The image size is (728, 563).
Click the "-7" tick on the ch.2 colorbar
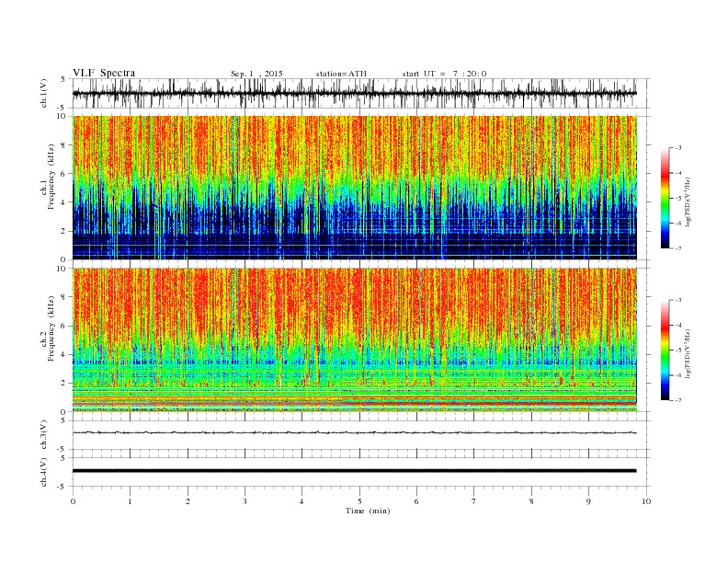(678, 400)
